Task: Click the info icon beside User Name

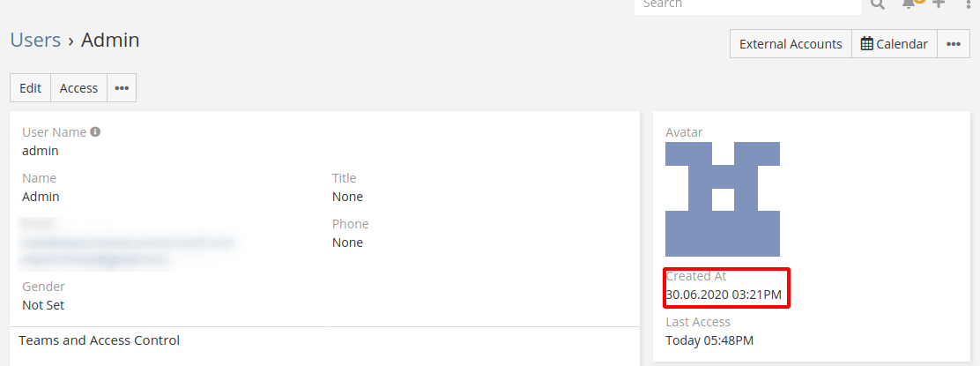Action: tap(95, 132)
